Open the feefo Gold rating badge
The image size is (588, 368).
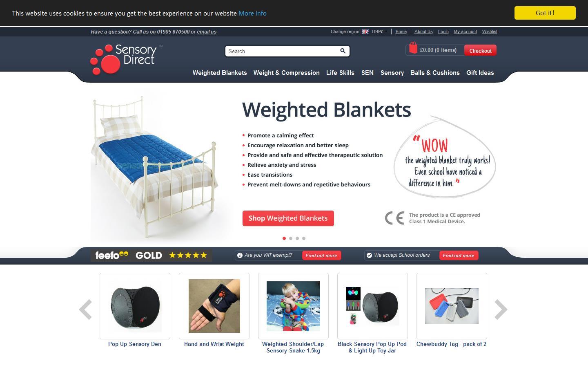[151, 255]
